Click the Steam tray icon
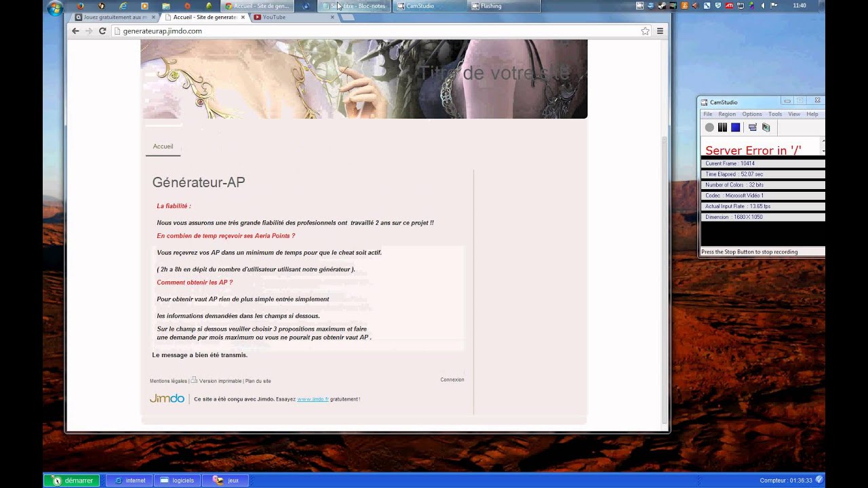868x488 pixels. pos(661,5)
